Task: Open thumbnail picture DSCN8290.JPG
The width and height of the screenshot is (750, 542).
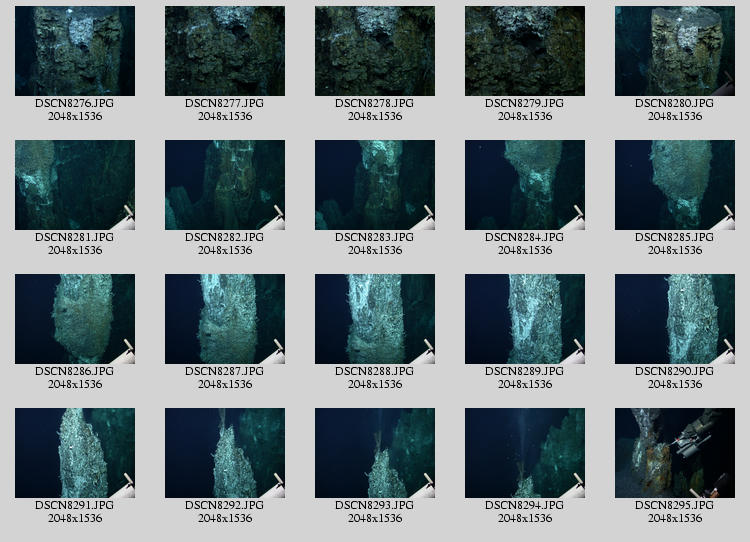Action: tap(675, 319)
